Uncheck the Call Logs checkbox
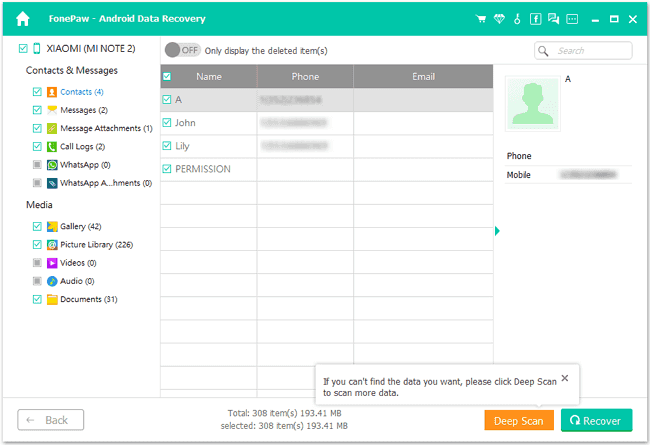This screenshot has width=650, height=445. tap(37, 146)
